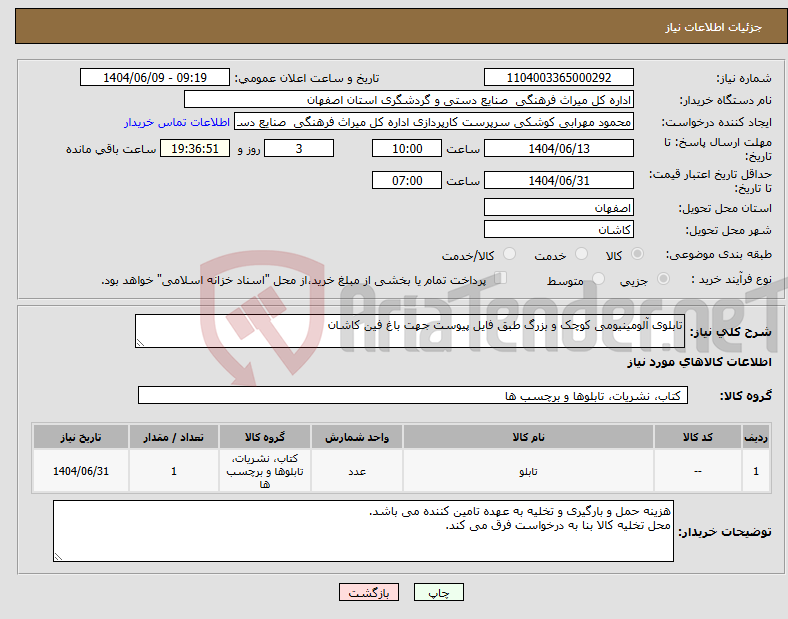Click the price validity date 1404/06/31 field
Image resolution: width=788 pixels, height=619 pixels.
point(558,180)
